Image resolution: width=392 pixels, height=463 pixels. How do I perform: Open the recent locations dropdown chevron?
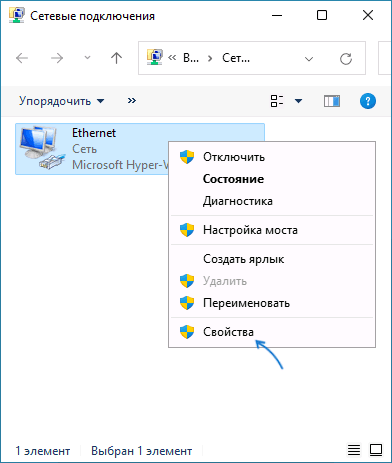[87, 58]
